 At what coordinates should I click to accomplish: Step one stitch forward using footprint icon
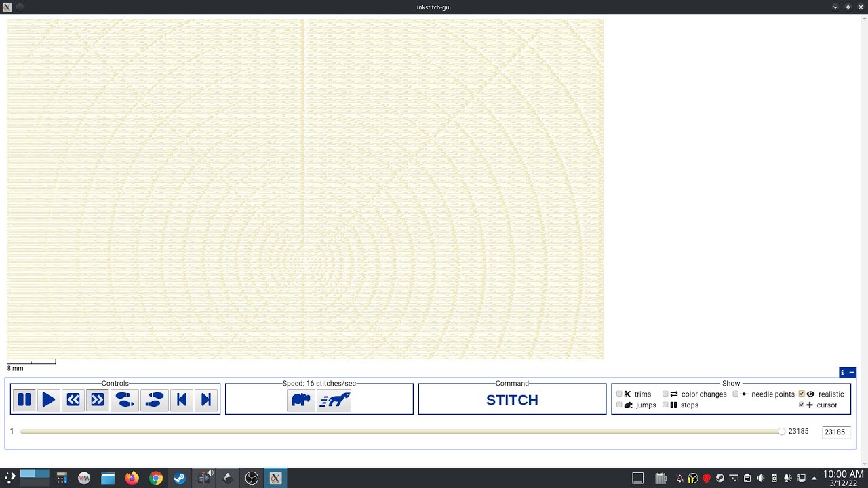155,400
